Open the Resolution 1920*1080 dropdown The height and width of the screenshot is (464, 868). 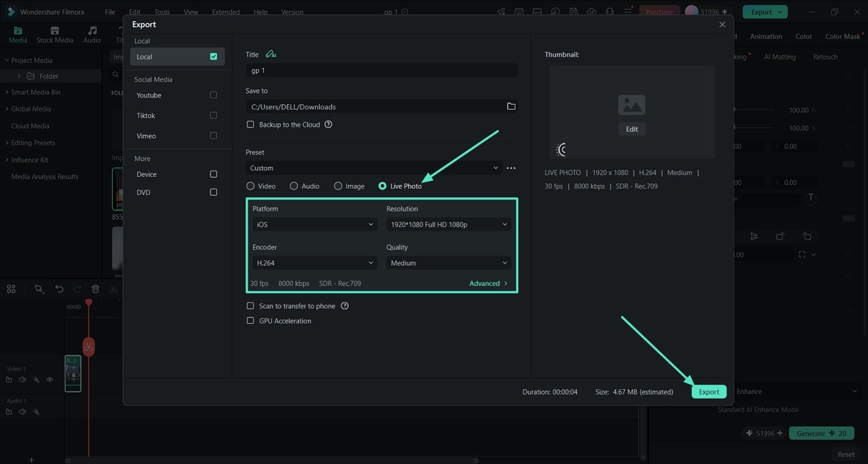click(x=448, y=224)
